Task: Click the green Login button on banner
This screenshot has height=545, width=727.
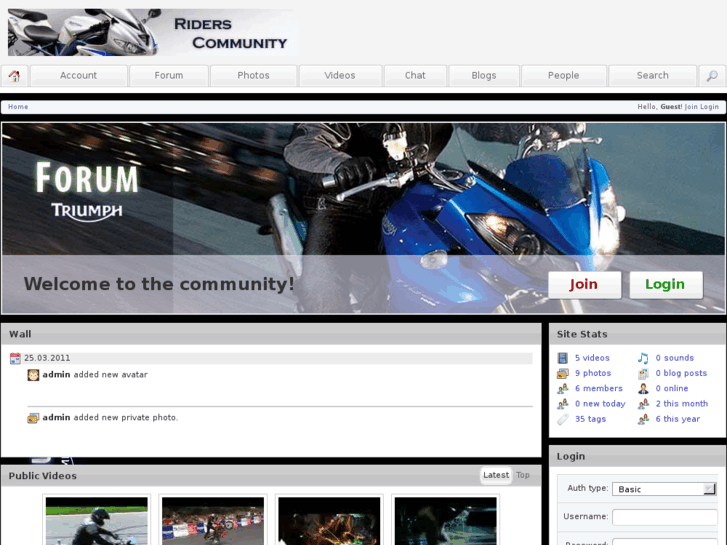Action: click(x=665, y=284)
